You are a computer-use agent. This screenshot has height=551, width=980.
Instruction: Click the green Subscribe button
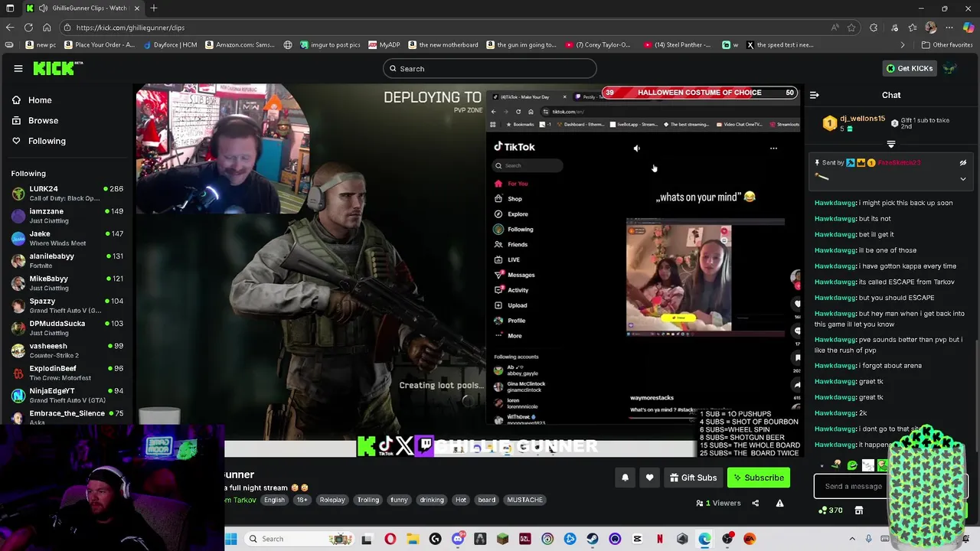[759, 478]
